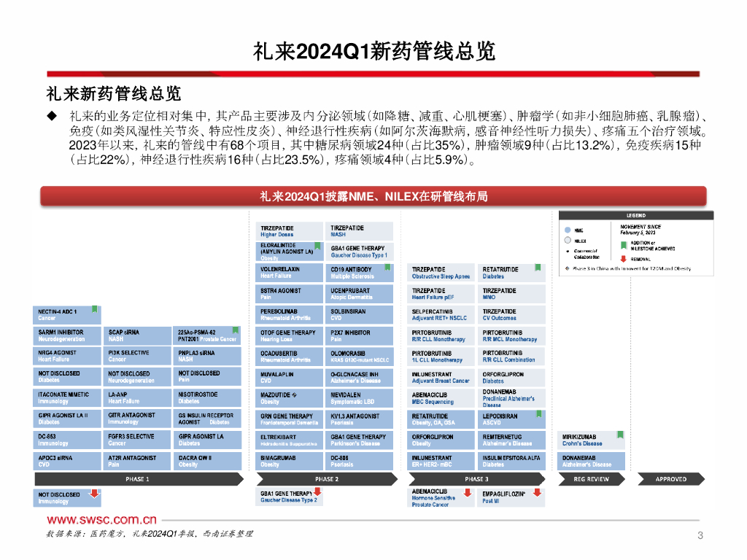The height and width of the screenshot is (560, 747).
Task: Select the SARM1 INHIBITOR Neurodegeneration card
Action: coord(67,335)
